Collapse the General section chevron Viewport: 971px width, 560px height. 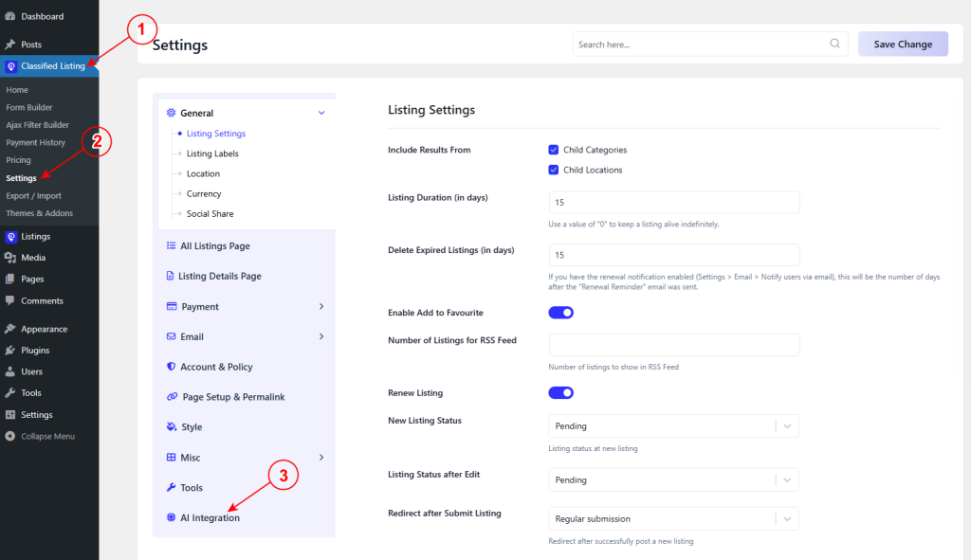tap(321, 113)
